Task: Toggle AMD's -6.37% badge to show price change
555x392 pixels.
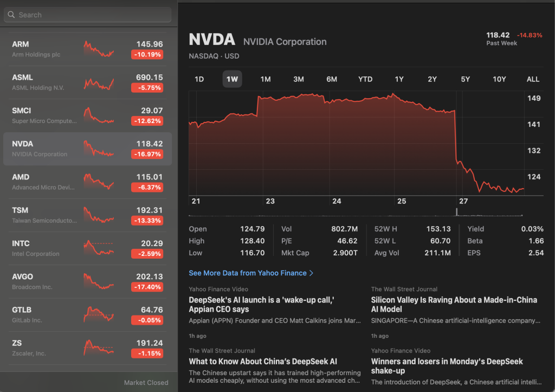Action: 147,187
